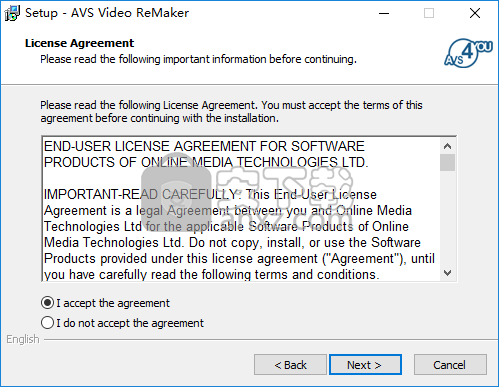Screen dimensions: 499x387
Task: Click the license scrollbar thumb
Action: click(447, 162)
